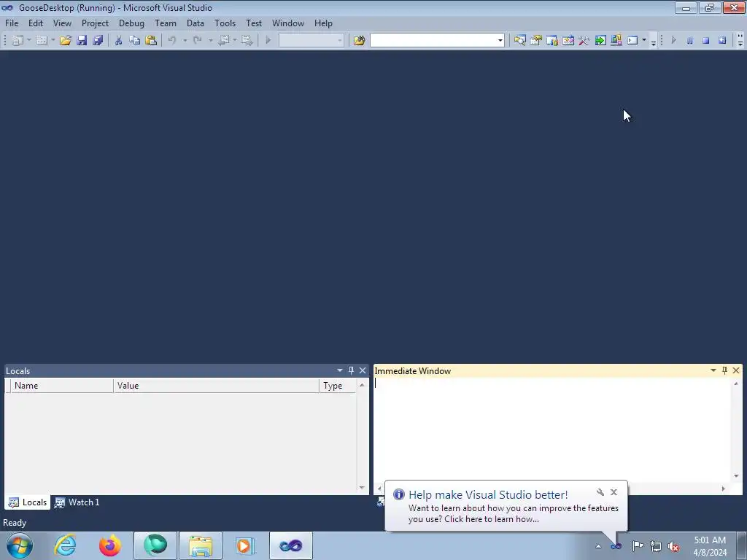Open Solution Explorer from toolbar icon
This screenshot has height=560, width=747.
(x=519, y=41)
